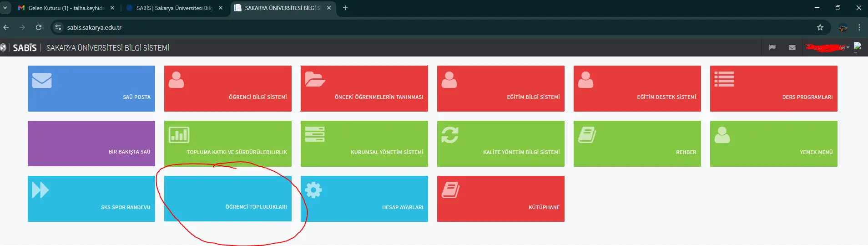Viewport: 868px width, 246px height.
Task: Click the SKS SPOR RANDEVU label
Action: pyautogui.click(x=126, y=207)
